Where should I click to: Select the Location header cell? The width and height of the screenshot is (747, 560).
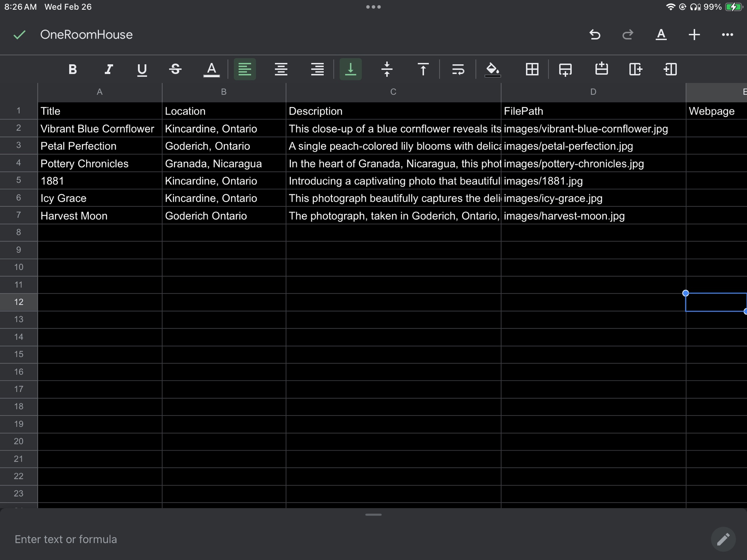(x=224, y=111)
